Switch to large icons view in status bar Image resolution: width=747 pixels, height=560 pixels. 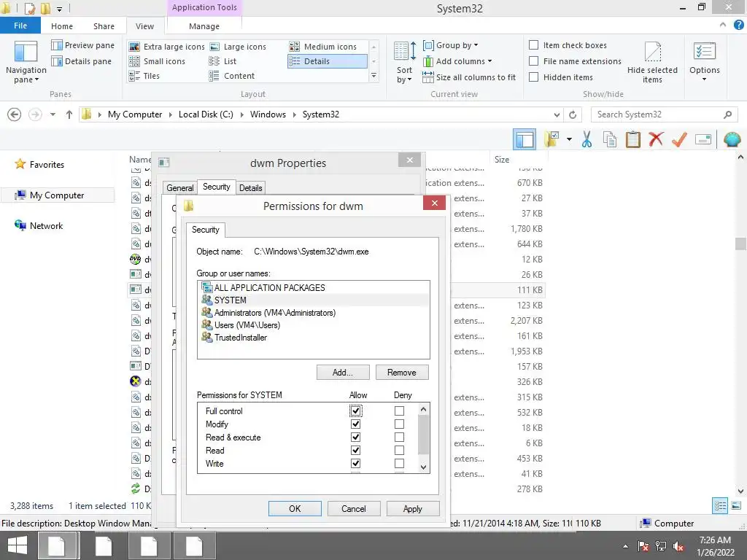(736, 505)
